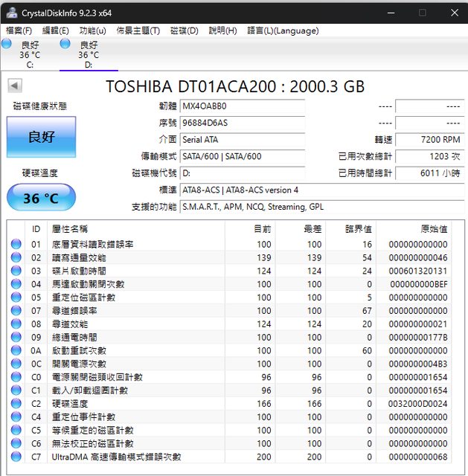Image resolution: width=468 pixels, height=476 pixels.
Task: Select the C: drive status icon
Action: coord(7,44)
